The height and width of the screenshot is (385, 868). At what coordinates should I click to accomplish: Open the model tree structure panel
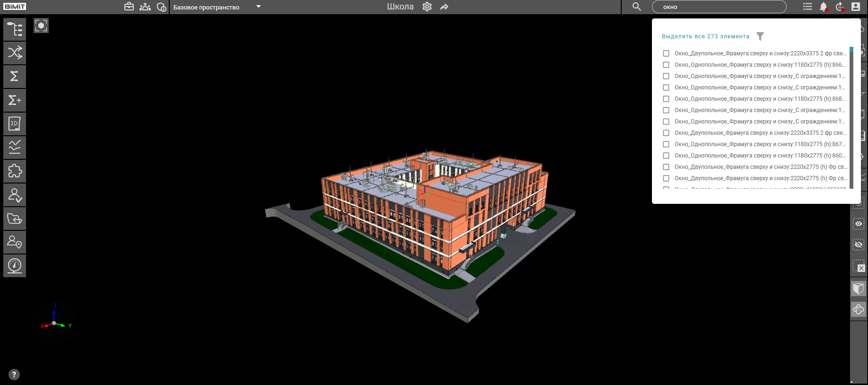point(15,29)
